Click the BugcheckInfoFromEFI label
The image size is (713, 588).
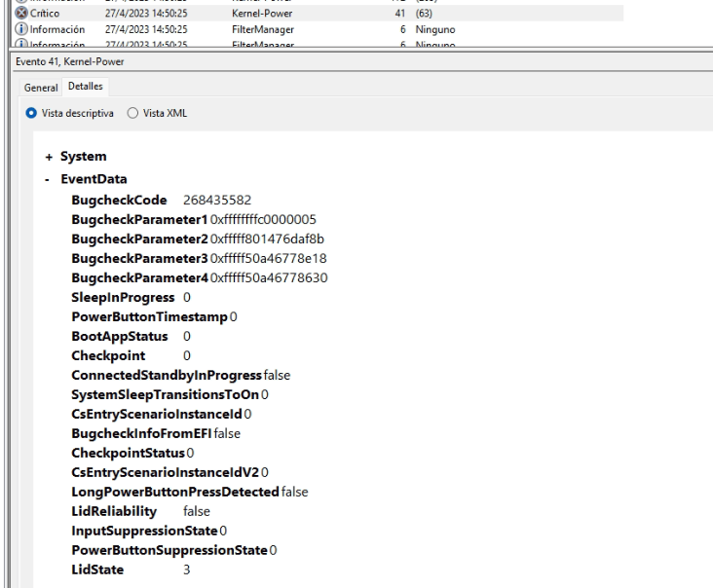(x=141, y=433)
